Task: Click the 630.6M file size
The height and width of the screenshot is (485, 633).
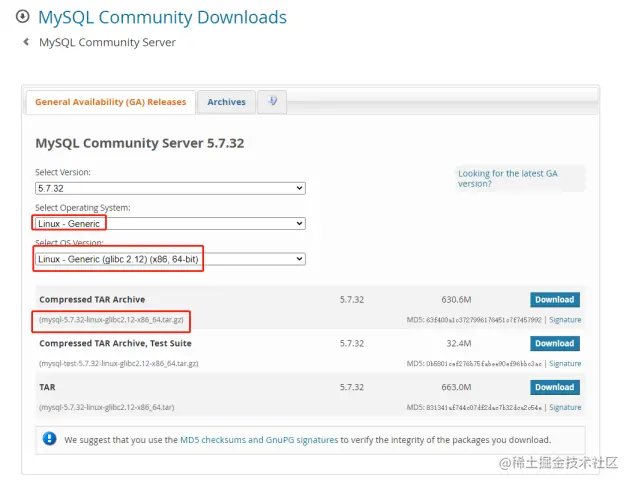Action: pyautogui.click(x=456, y=300)
